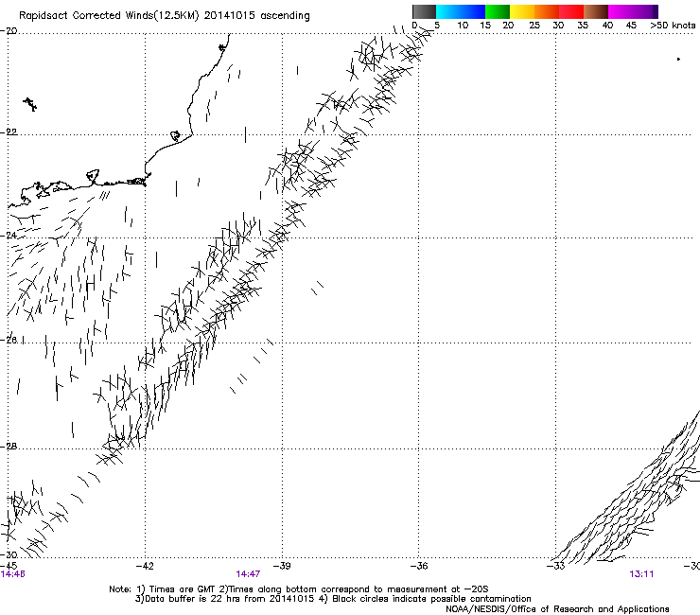Click the legend label '40'
Screen dimensions: 700x615
click(607, 26)
